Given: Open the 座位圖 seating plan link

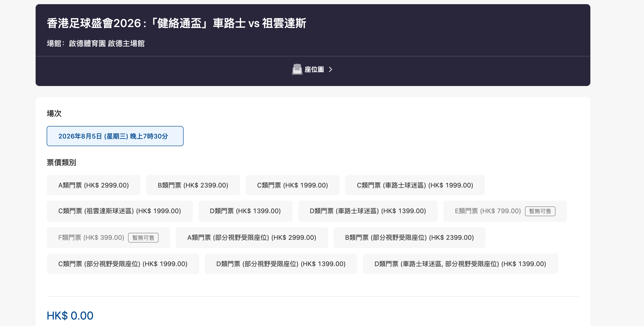Looking at the screenshot, I should pos(313,70).
